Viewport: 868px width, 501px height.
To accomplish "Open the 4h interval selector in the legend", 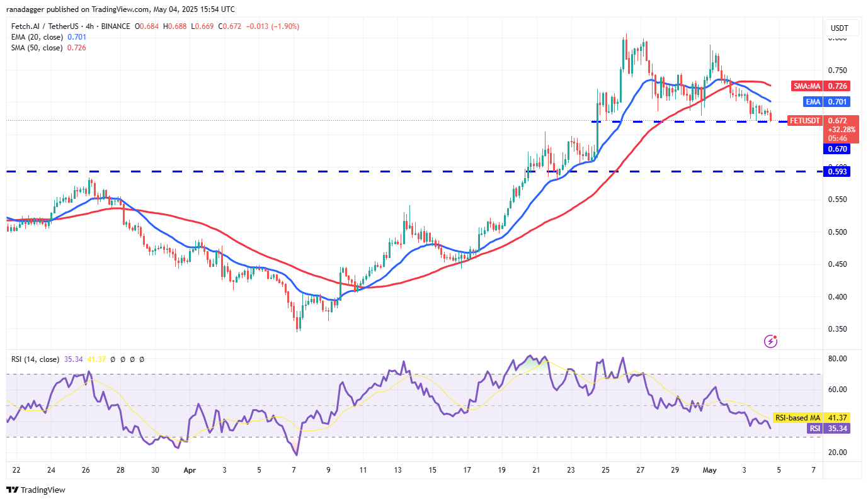I will [89, 26].
